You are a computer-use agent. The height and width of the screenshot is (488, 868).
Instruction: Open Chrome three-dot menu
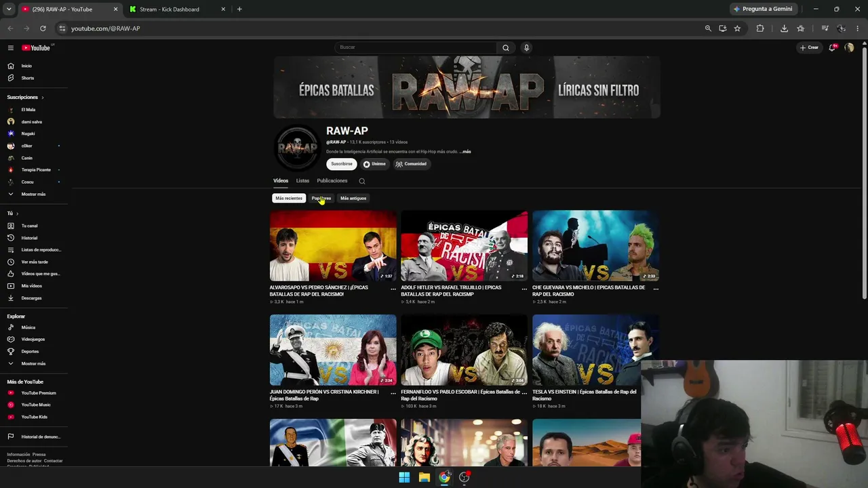coord(858,28)
